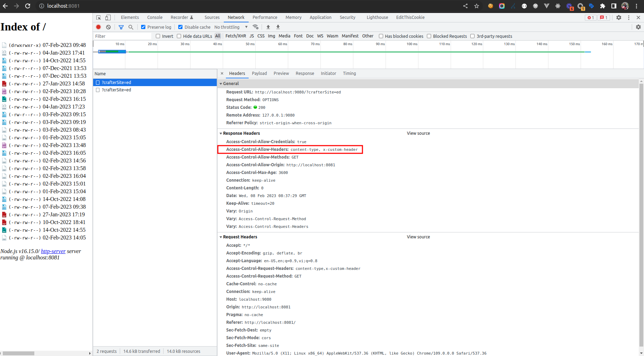Search within network requests

pos(131,27)
